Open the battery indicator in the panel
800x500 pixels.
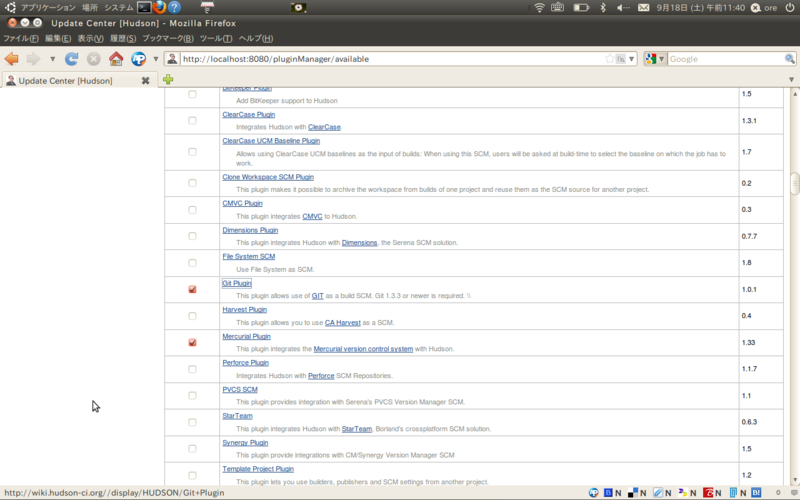click(581, 8)
